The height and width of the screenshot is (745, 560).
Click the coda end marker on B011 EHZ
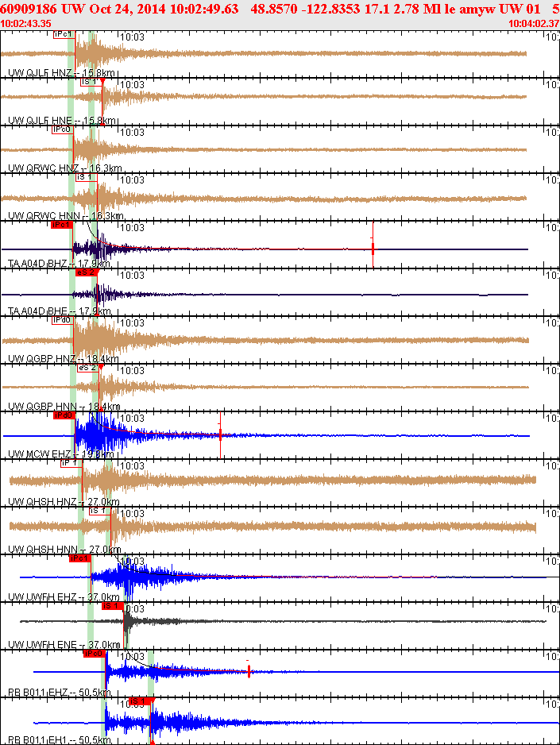tap(249, 671)
